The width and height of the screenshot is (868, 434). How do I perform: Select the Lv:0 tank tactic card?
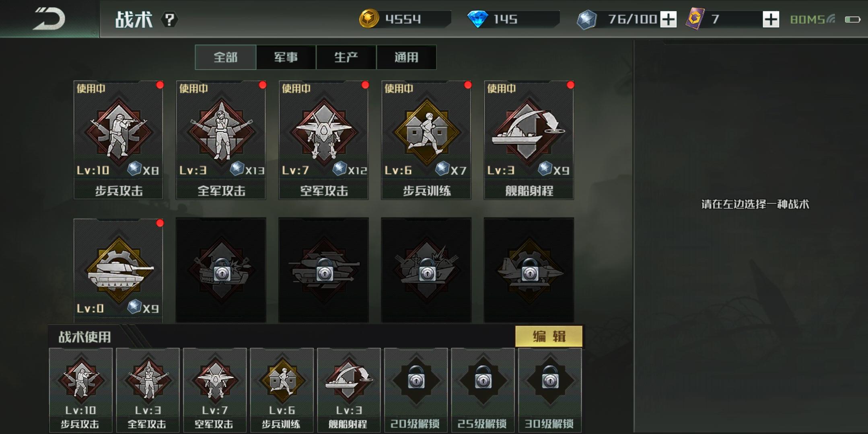(x=118, y=270)
